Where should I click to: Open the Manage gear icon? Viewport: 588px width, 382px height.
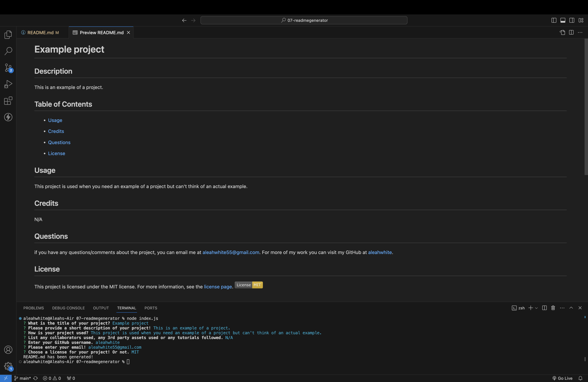[x=8, y=366]
